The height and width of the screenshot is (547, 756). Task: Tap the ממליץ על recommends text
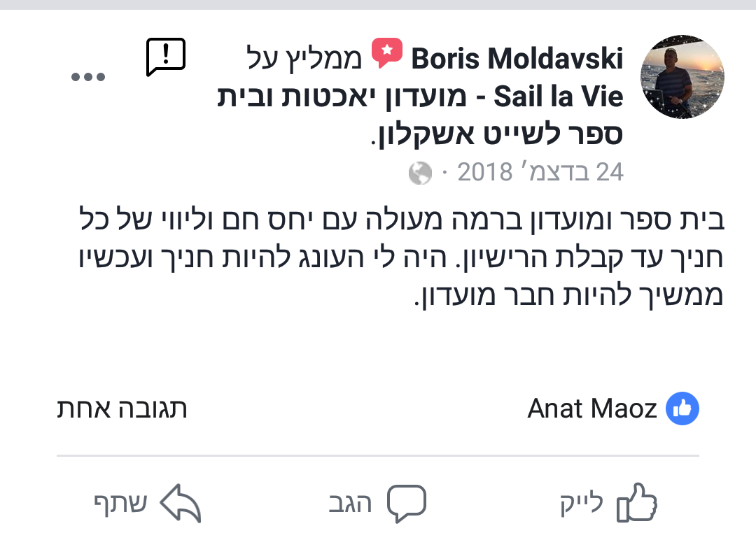coord(304,59)
